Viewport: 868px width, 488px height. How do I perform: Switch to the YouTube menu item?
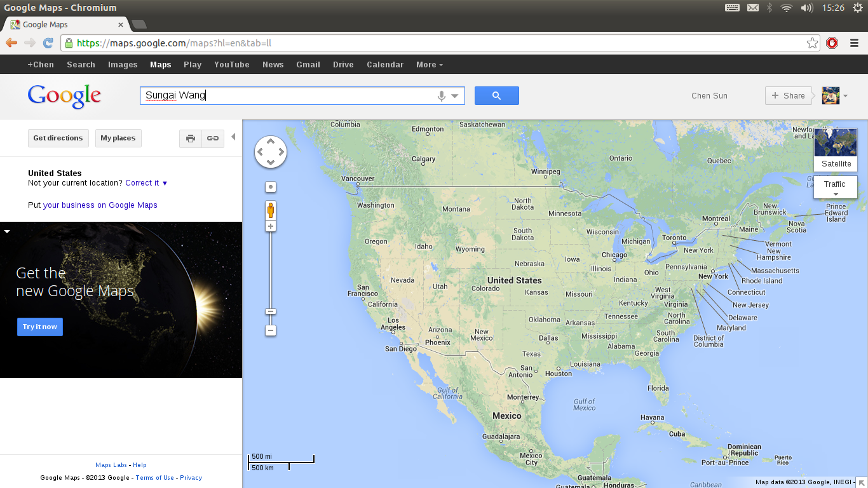coord(231,64)
